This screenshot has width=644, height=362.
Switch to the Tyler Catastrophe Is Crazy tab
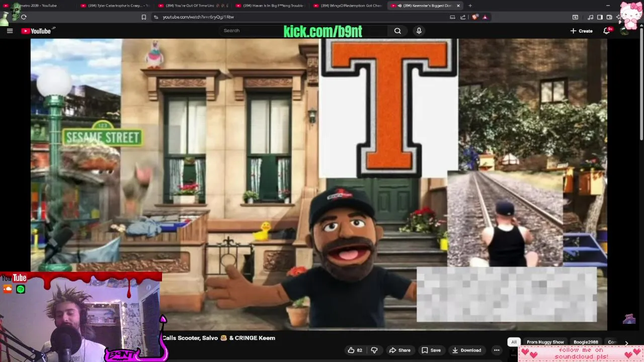[116, 6]
